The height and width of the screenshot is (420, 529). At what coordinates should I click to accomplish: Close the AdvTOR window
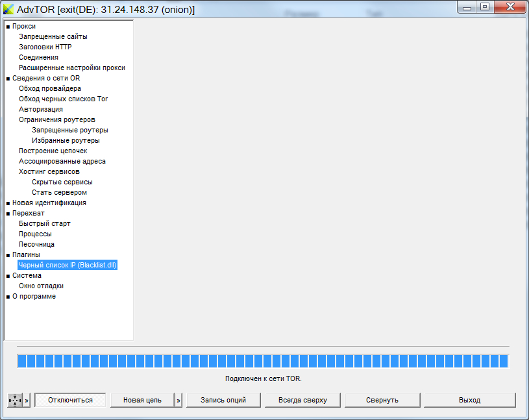510,7
